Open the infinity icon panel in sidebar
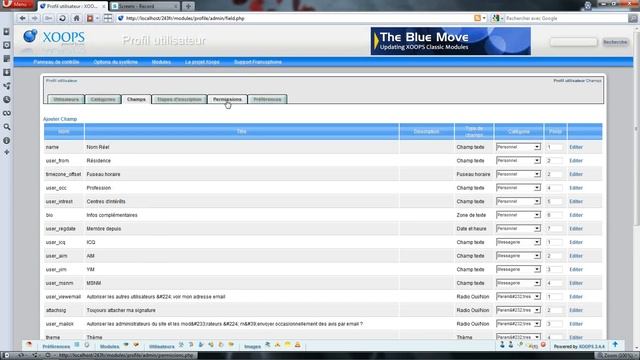 [x=7, y=113]
